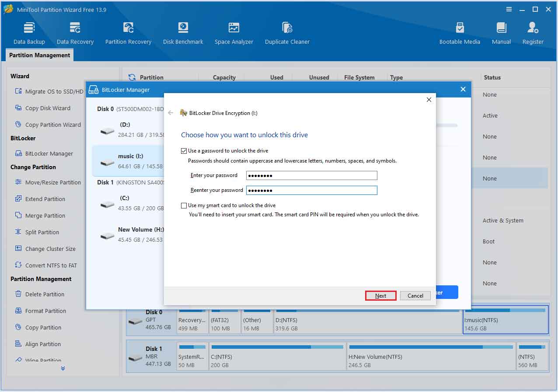Image resolution: width=558 pixels, height=392 pixels.
Task: Toggle 'Use a password to unlock the drive'
Action: pyautogui.click(x=184, y=151)
